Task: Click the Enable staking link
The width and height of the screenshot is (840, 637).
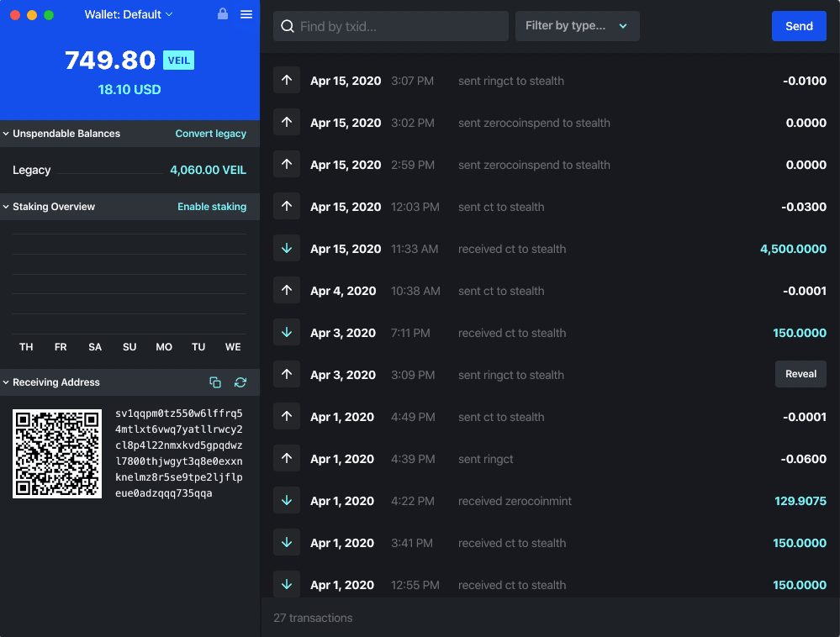Action: click(x=212, y=207)
